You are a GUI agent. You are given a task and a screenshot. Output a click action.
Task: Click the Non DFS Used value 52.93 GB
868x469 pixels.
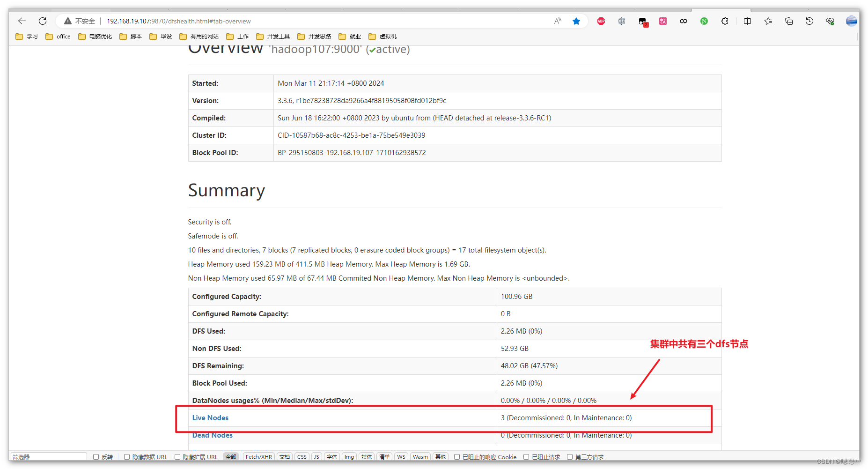click(x=515, y=349)
